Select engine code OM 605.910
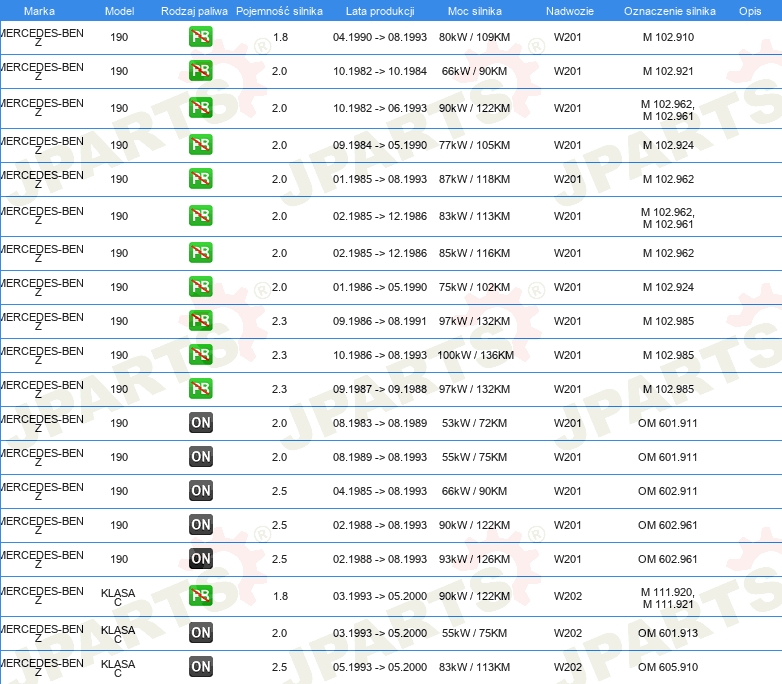782x684 pixels. coord(668,667)
